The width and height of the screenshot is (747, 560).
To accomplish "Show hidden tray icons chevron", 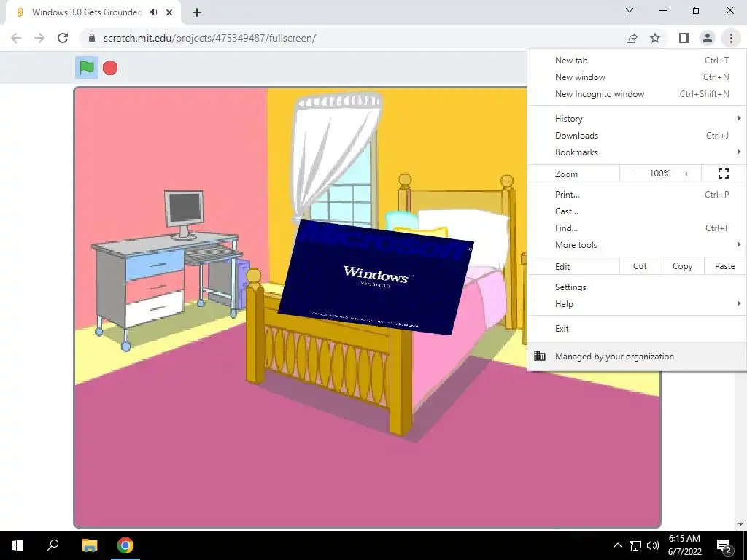I will coord(617,545).
